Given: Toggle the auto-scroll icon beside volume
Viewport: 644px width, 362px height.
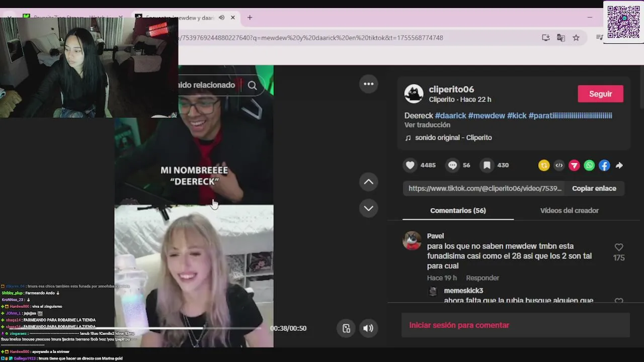Looking at the screenshot, I should click(346, 328).
